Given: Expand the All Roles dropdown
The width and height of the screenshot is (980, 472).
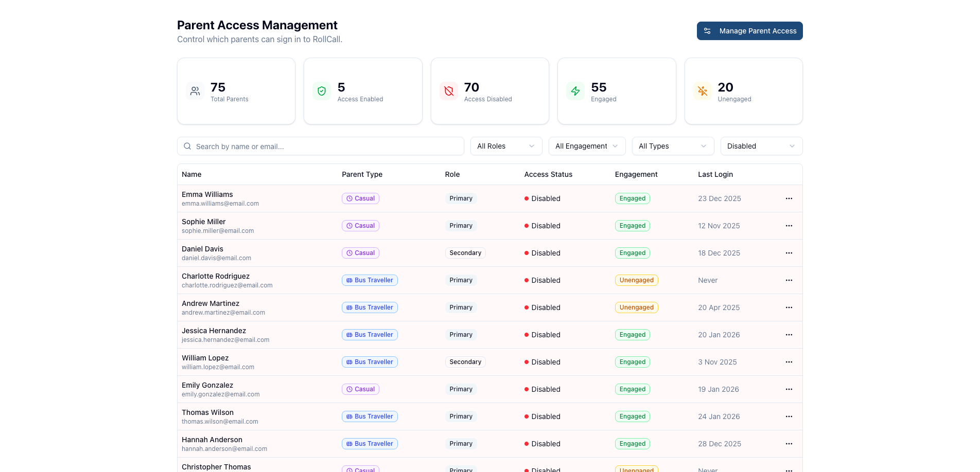Looking at the screenshot, I should (x=506, y=146).
